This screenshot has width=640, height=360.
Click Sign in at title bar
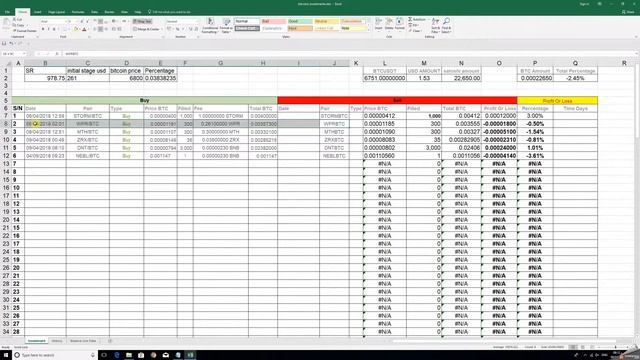tap(584, 4)
